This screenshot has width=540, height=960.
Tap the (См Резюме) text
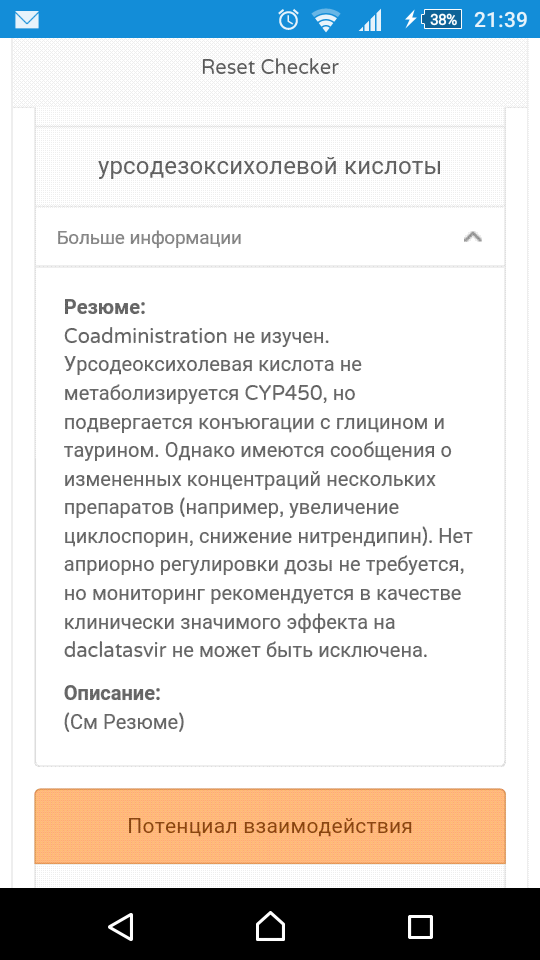[x=124, y=722]
